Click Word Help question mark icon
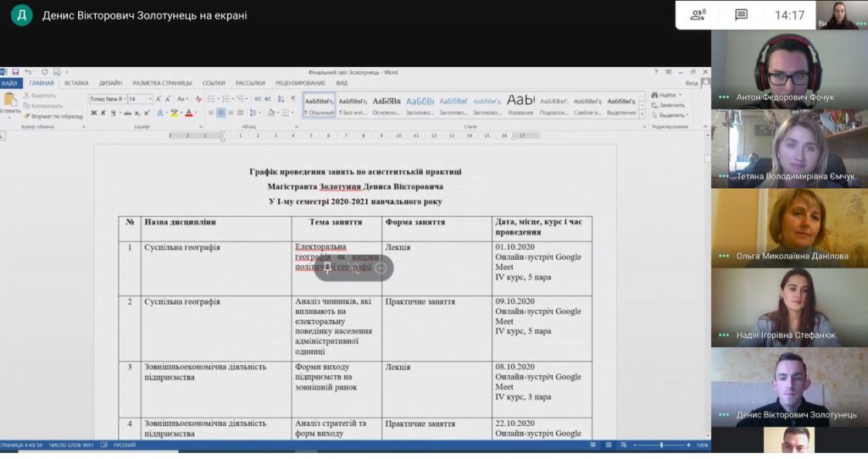Image resolution: width=868 pixels, height=459 pixels. point(656,72)
